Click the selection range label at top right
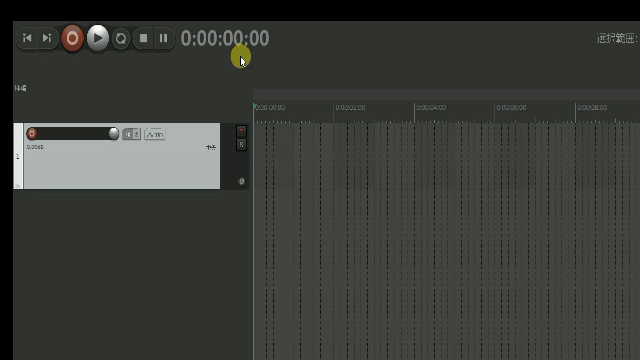 coord(617,38)
